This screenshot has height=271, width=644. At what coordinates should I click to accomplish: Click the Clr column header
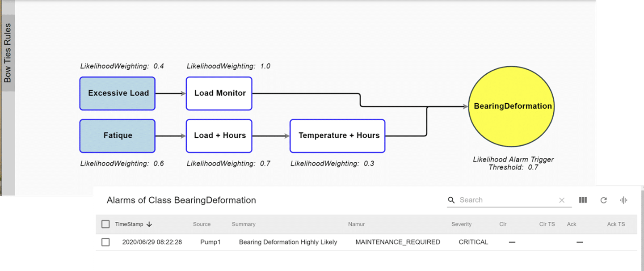tap(503, 224)
